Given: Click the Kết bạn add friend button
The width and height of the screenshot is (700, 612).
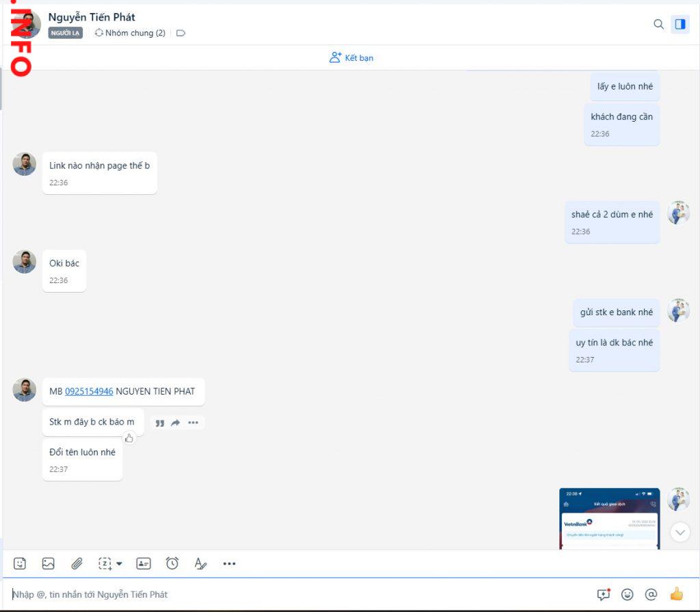Looking at the screenshot, I should coord(351,57).
